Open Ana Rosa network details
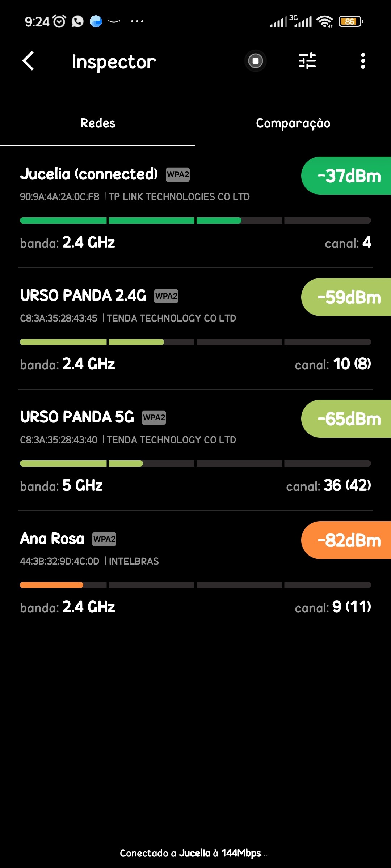This screenshot has height=868, width=391. (x=52, y=539)
